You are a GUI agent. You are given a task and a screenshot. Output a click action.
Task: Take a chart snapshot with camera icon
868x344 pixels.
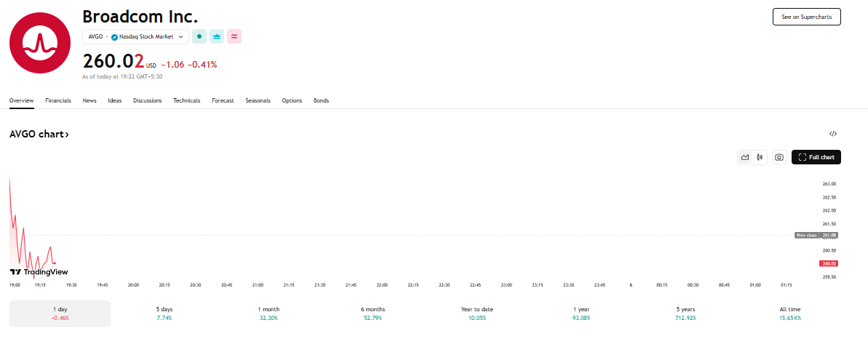779,158
